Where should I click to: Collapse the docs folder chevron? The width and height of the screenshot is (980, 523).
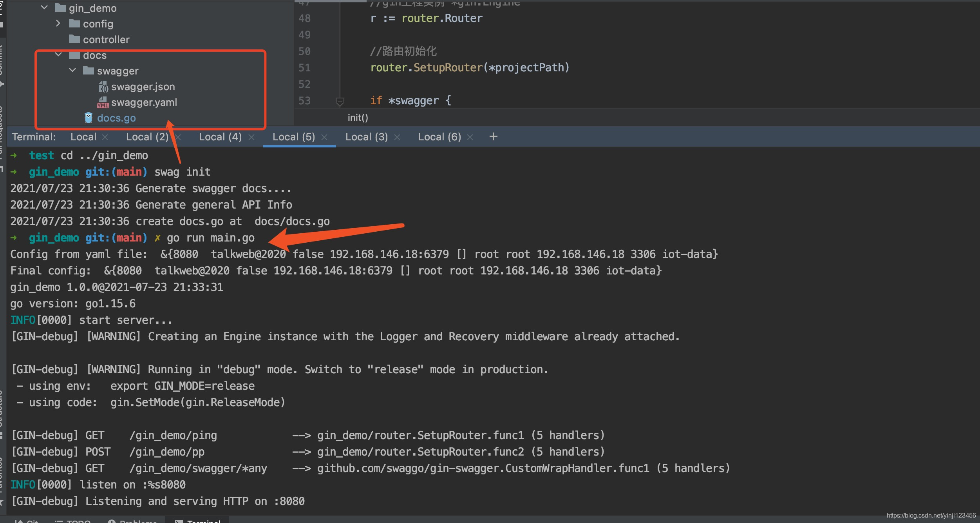[58, 54]
